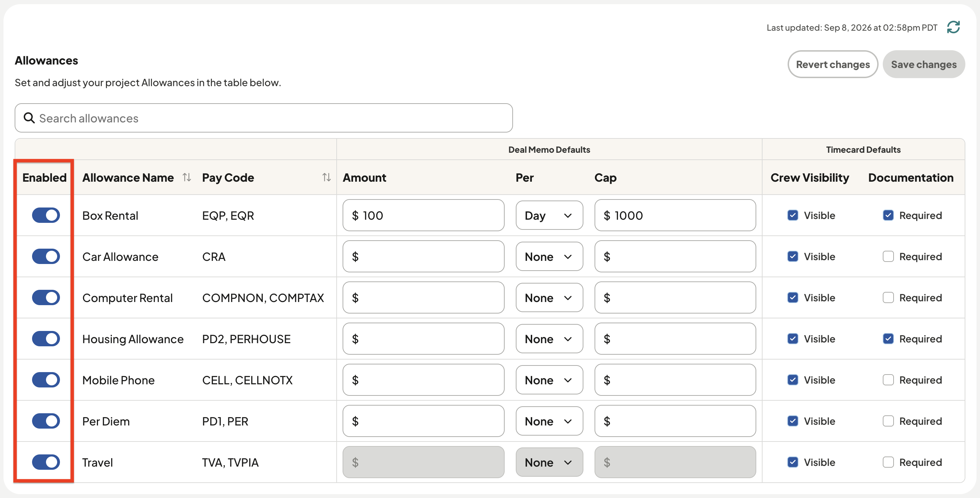Check Required for Travel row
Screen dimensions: 980x498
(888, 462)
